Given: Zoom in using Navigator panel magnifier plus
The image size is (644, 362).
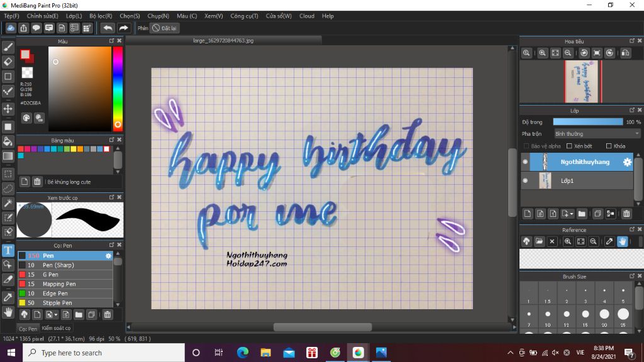Looking at the screenshot, I should coord(543,53).
